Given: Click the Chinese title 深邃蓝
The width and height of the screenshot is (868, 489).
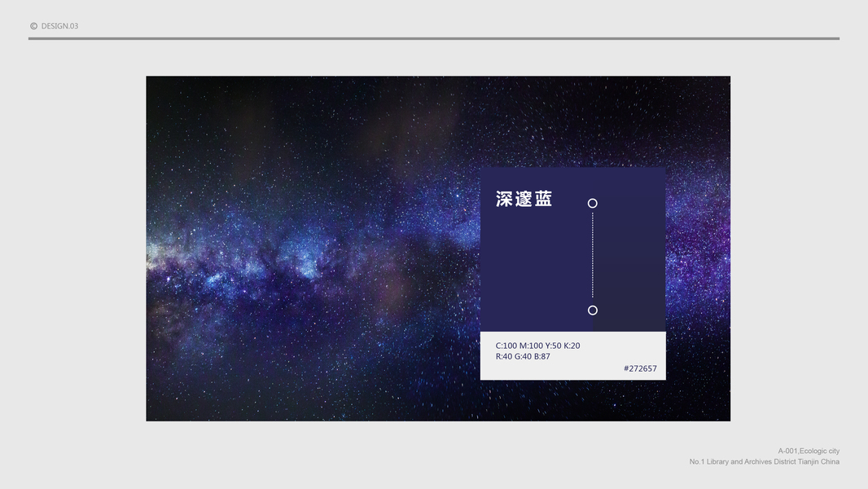Looking at the screenshot, I should coord(524,199).
